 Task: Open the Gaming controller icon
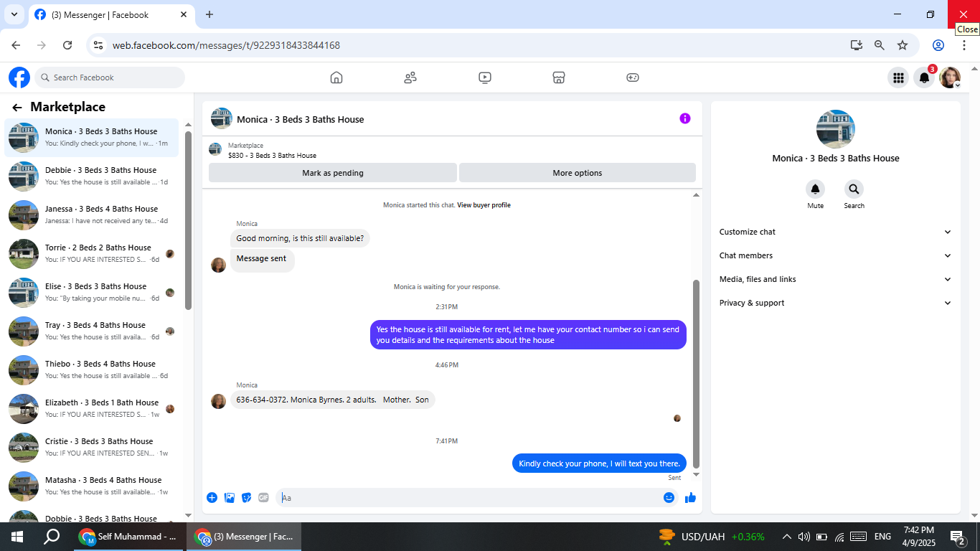pos(633,77)
